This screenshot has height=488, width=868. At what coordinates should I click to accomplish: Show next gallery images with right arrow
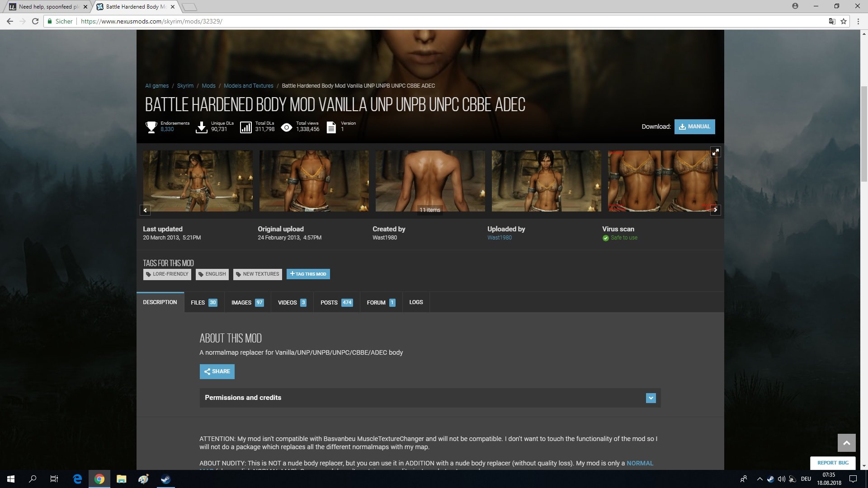coord(715,210)
